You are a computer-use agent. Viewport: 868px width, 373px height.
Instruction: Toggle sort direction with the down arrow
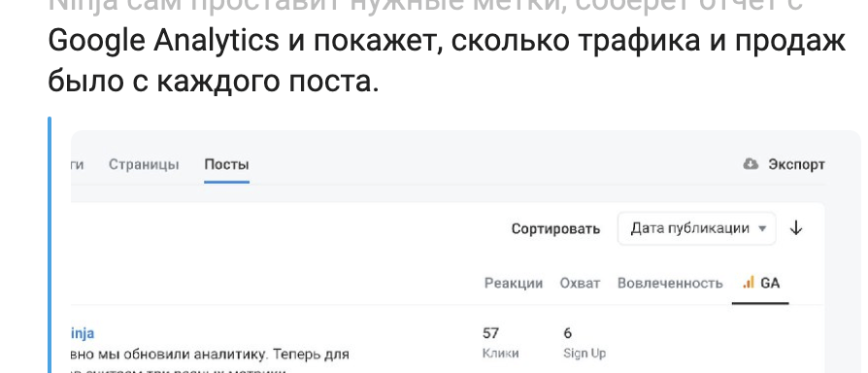click(796, 228)
